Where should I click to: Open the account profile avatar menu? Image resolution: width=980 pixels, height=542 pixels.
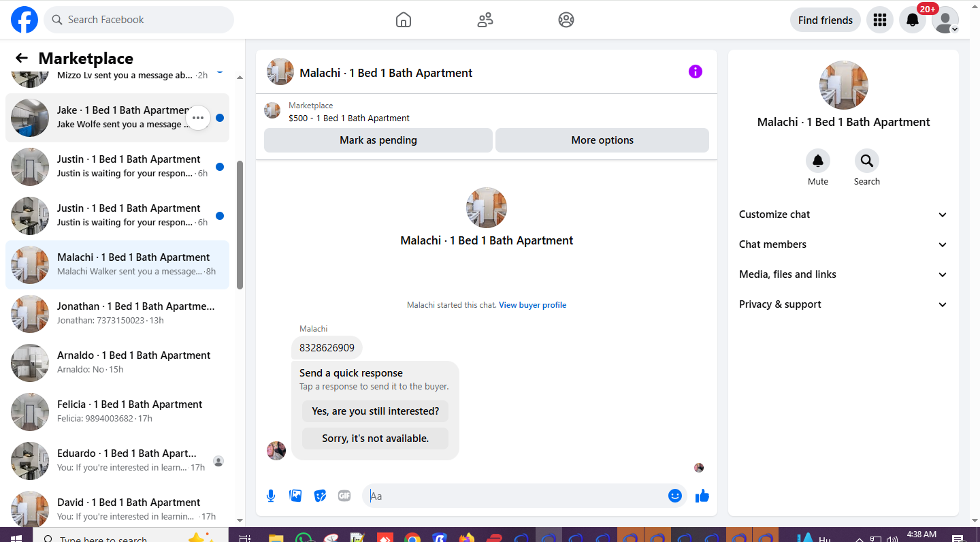click(945, 20)
